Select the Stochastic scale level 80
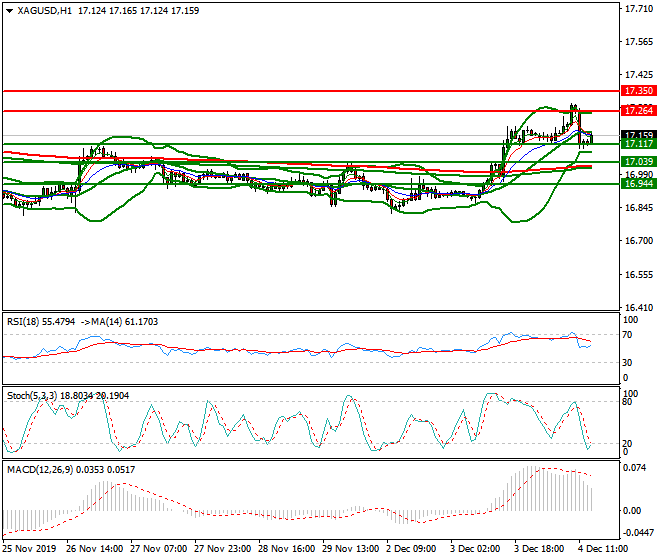The width and height of the screenshot is (660, 560). pos(627,402)
